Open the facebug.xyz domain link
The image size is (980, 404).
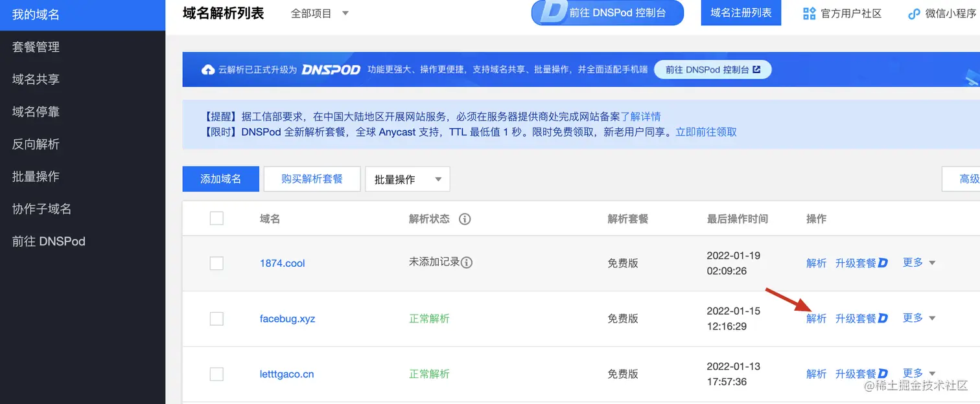(x=287, y=319)
